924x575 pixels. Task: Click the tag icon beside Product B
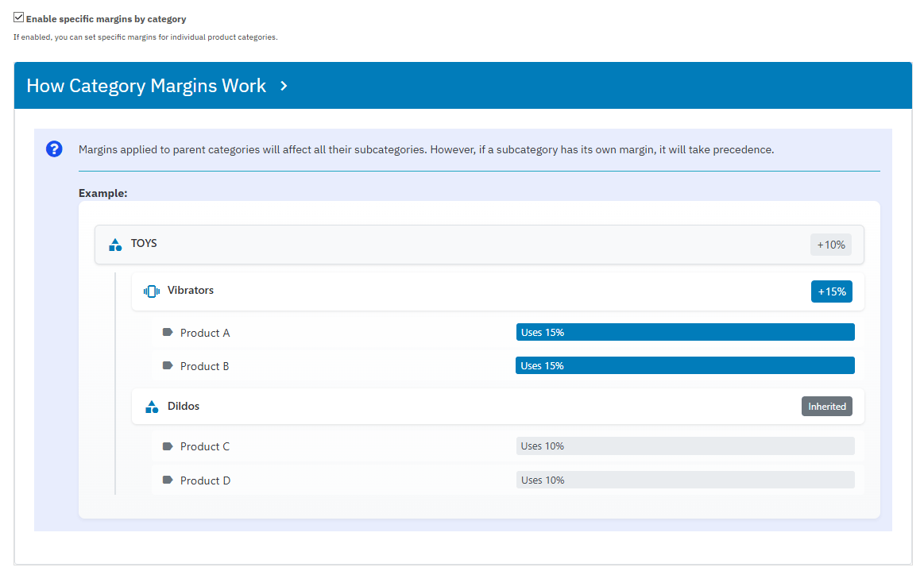click(x=168, y=366)
